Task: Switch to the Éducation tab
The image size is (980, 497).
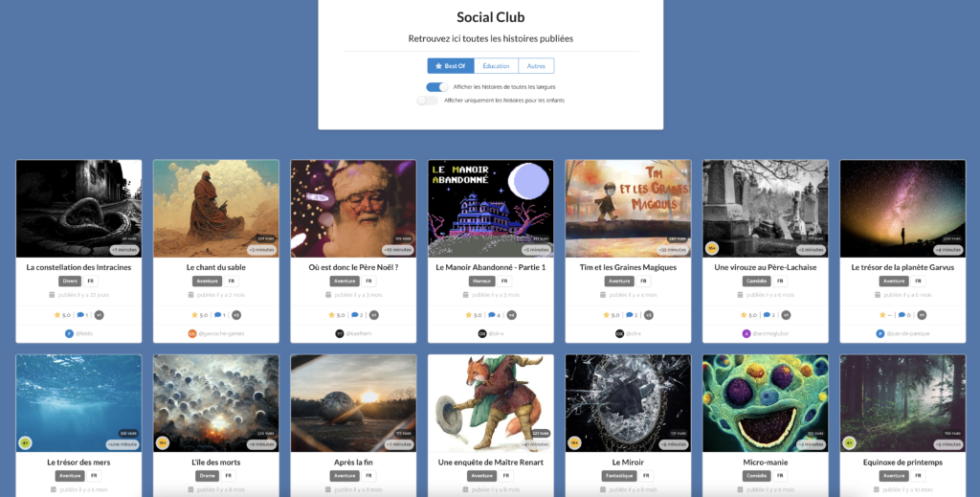Action: 497,66
